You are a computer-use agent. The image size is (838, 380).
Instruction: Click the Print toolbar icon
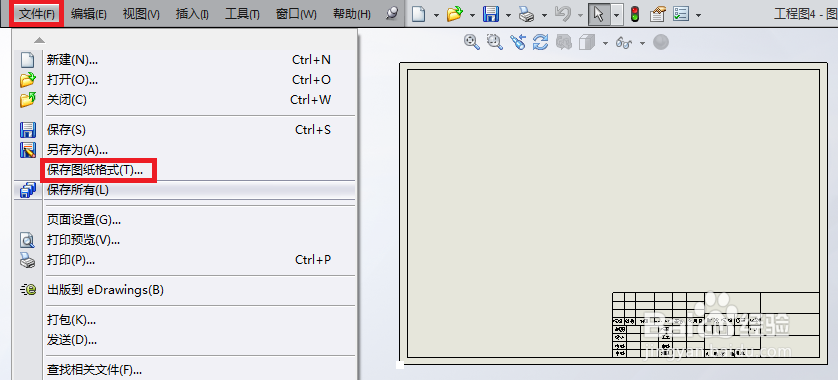tap(526, 14)
